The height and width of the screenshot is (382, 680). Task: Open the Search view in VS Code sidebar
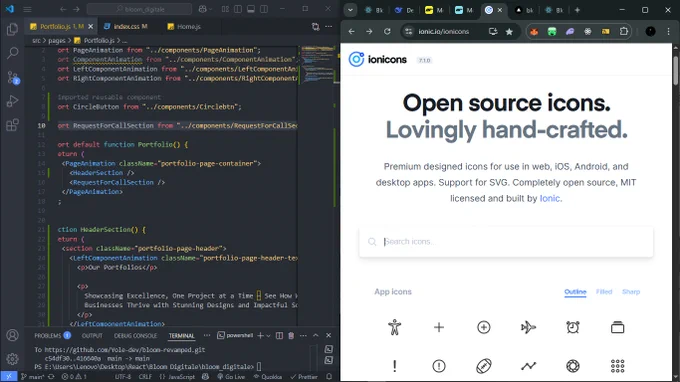[x=12, y=53]
